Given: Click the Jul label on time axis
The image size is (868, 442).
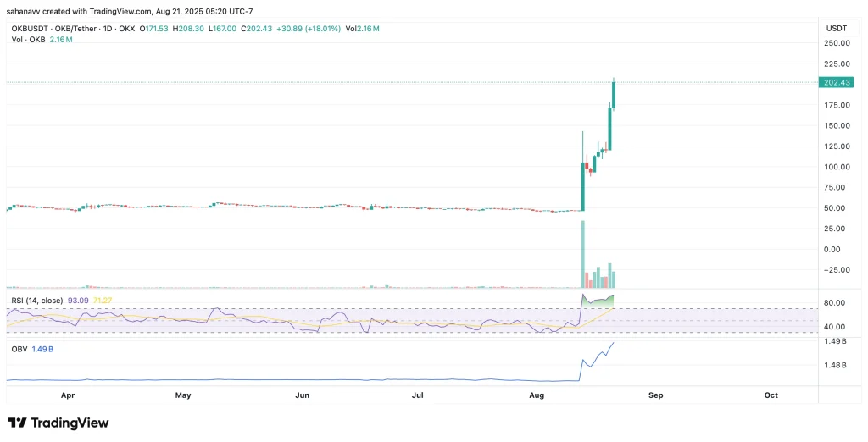Looking at the screenshot, I should [x=418, y=395].
